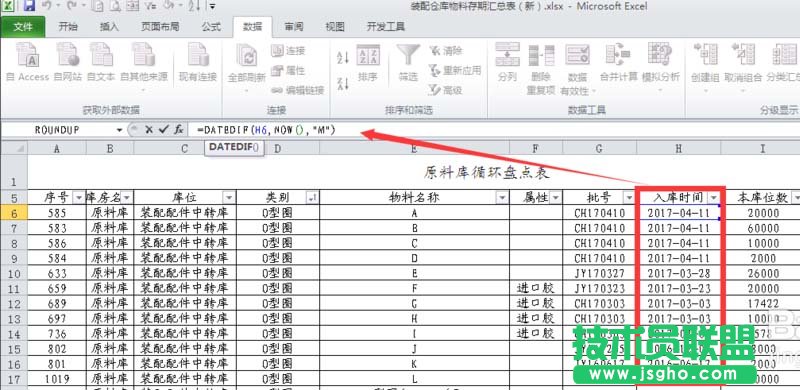Open filter dropdown for 物料名称 column
This screenshot has height=390, width=800.
[x=502, y=197]
